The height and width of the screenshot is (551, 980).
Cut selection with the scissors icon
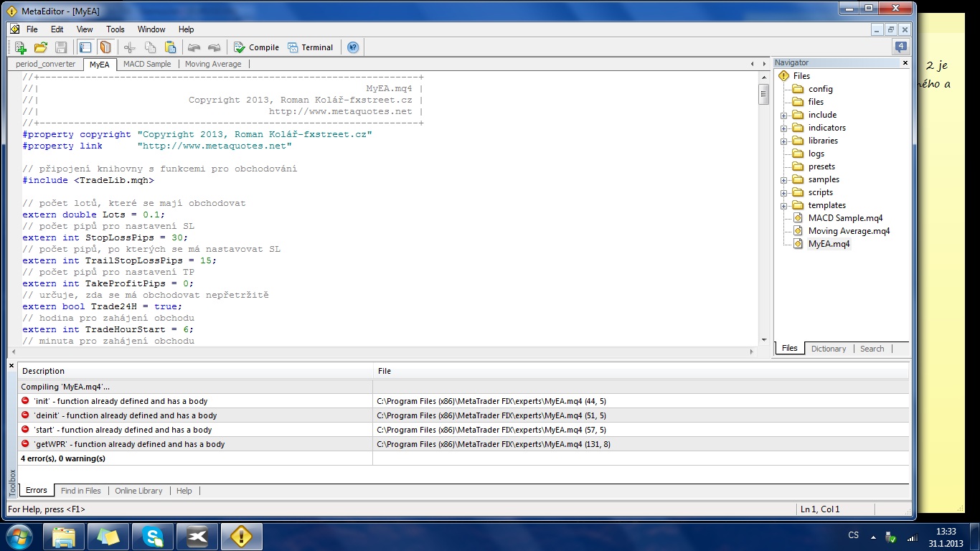[x=130, y=47]
